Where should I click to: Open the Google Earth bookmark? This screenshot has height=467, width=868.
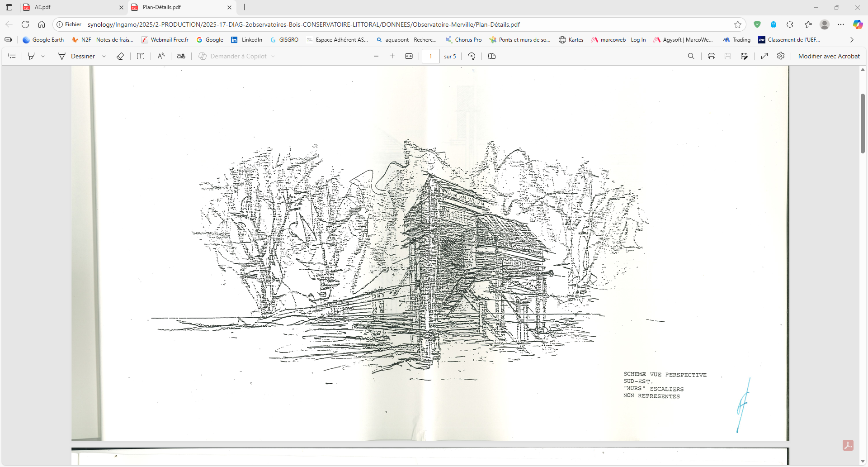pyautogui.click(x=43, y=40)
